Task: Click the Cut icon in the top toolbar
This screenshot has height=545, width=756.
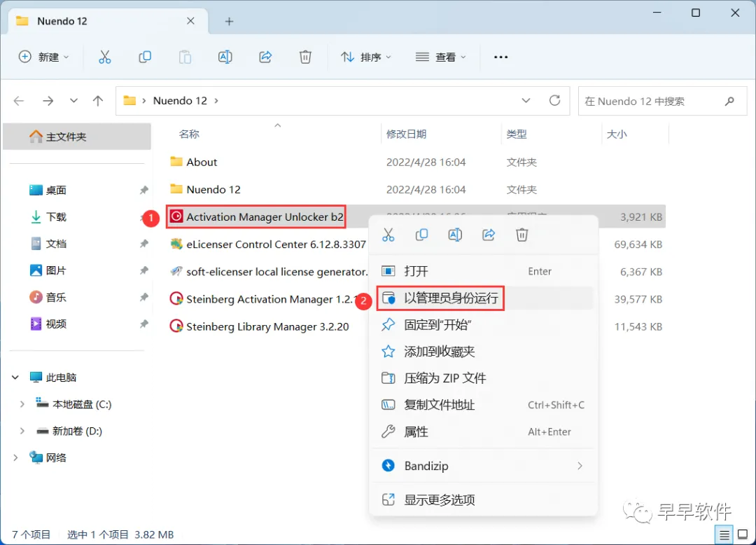Action: click(104, 57)
